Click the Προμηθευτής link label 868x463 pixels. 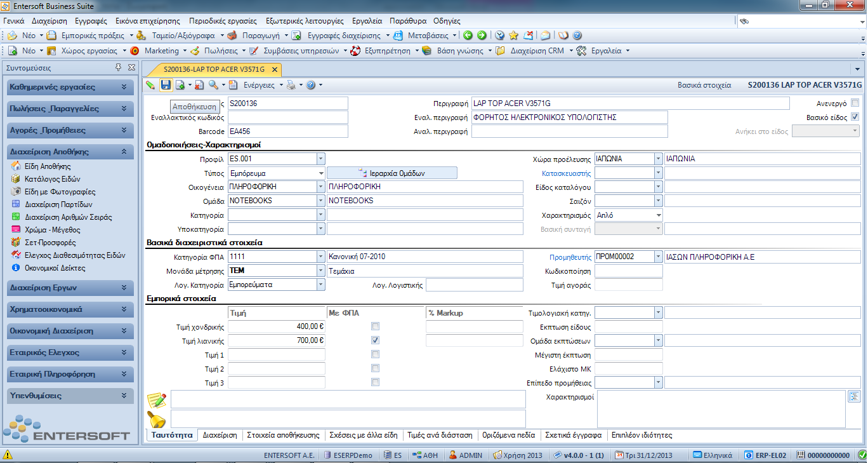tap(570, 257)
